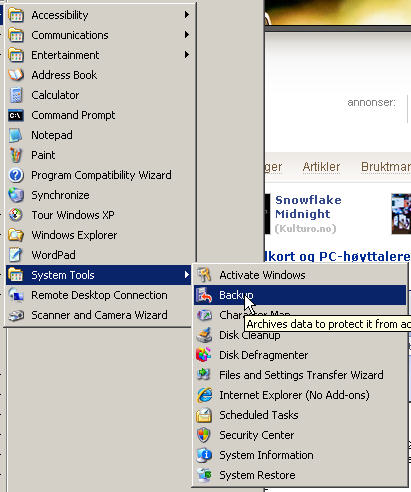Click the Paint brushes icon
411x492 pixels.
pyautogui.click(x=16, y=155)
